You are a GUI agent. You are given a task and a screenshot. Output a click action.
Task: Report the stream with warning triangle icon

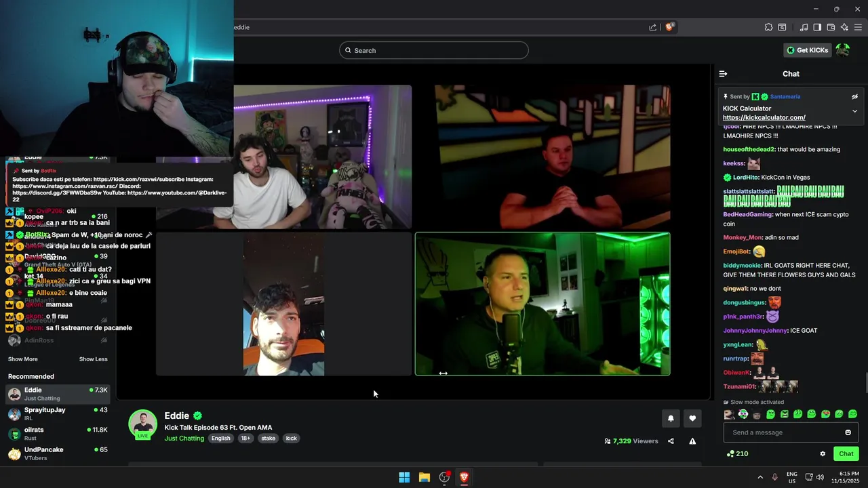tap(692, 441)
